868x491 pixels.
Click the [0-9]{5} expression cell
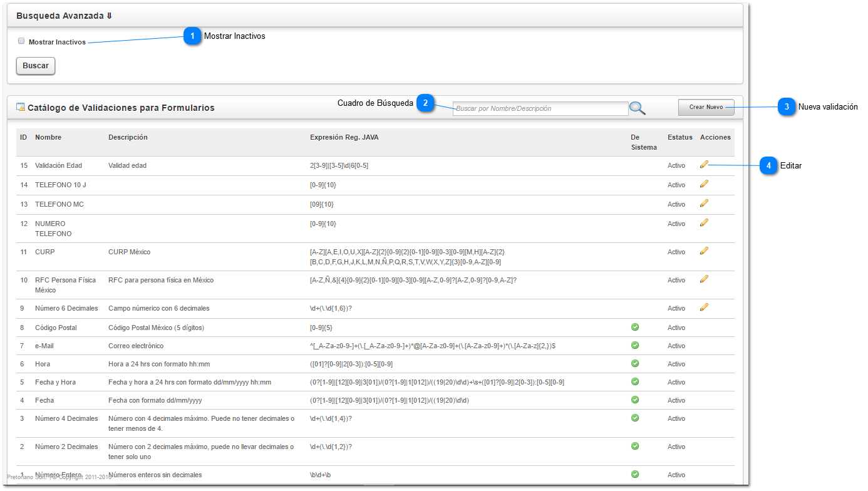[321, 328]
